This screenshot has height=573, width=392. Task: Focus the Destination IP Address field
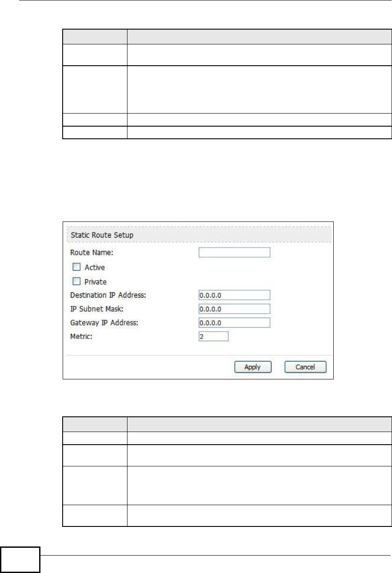(235, 295)
